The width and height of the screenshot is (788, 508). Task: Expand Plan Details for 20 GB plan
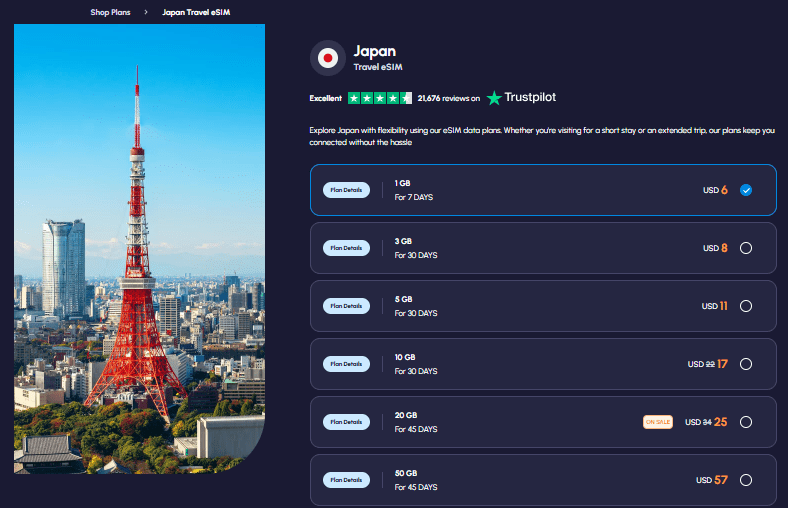(x=347, y=422)
